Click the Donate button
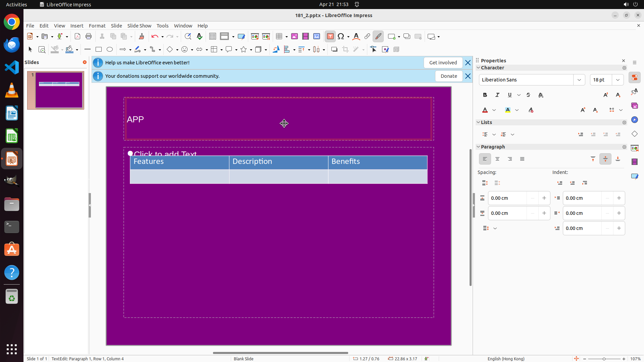The width and height of the screenshot is (644, 362). click(449, 76)
